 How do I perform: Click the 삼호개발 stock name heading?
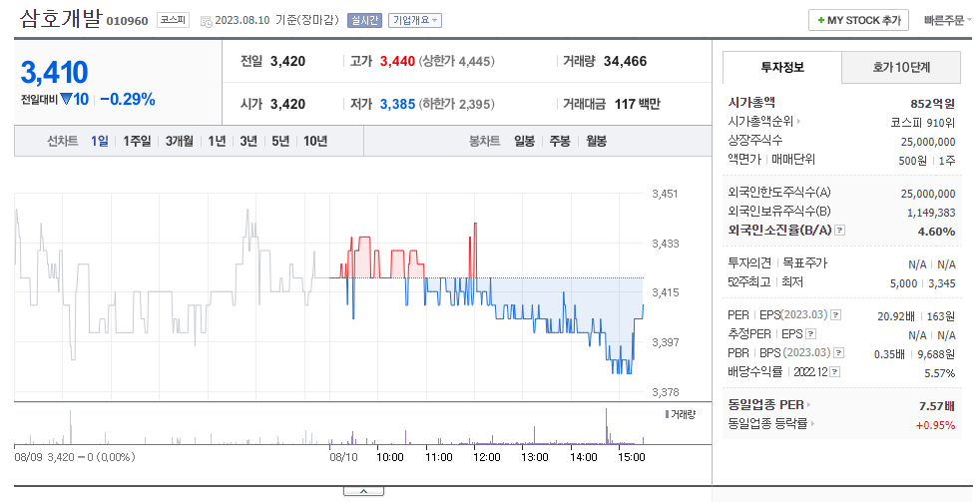click(60, 18)
